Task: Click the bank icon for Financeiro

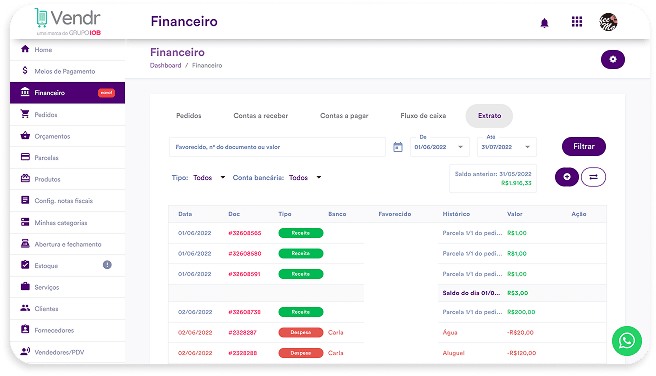Action: tap(25, 92)
